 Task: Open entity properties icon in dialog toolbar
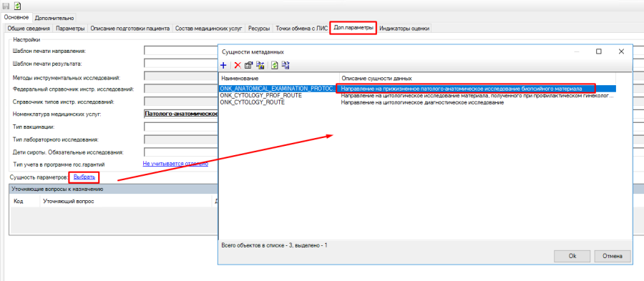[x=248, y=65]
